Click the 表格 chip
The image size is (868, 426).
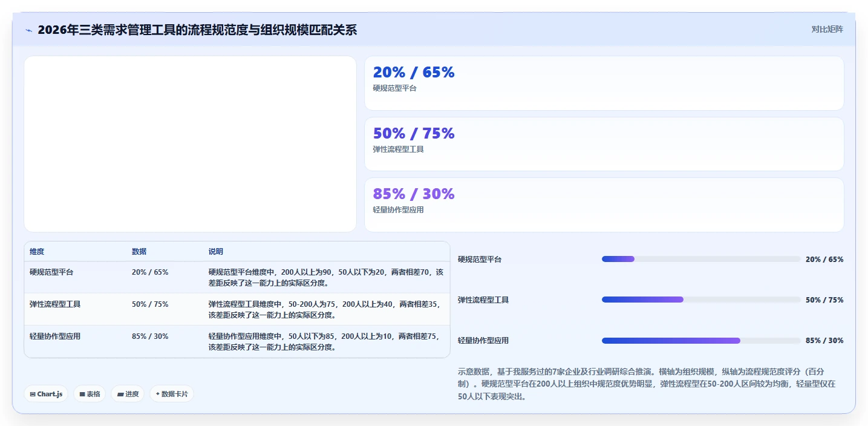90,394
